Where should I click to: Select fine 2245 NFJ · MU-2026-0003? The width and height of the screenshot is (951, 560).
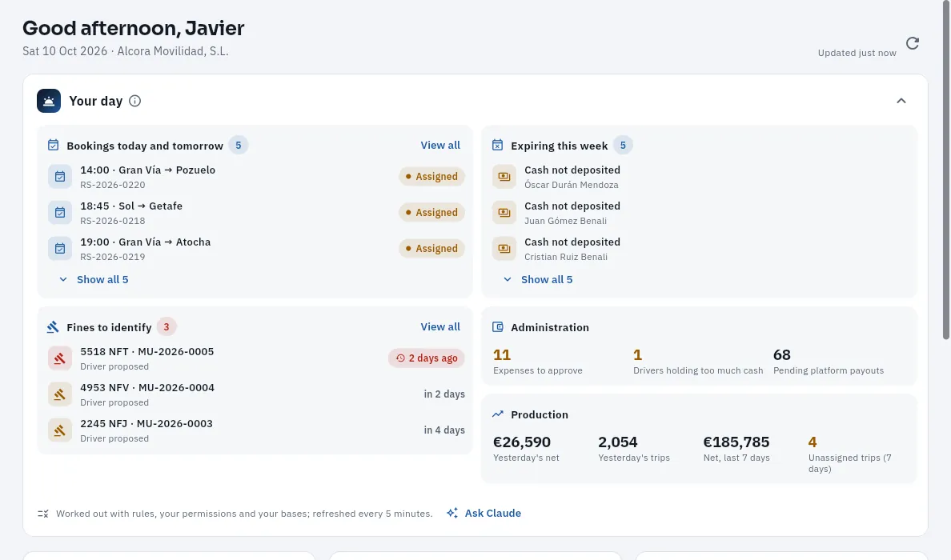255,430
